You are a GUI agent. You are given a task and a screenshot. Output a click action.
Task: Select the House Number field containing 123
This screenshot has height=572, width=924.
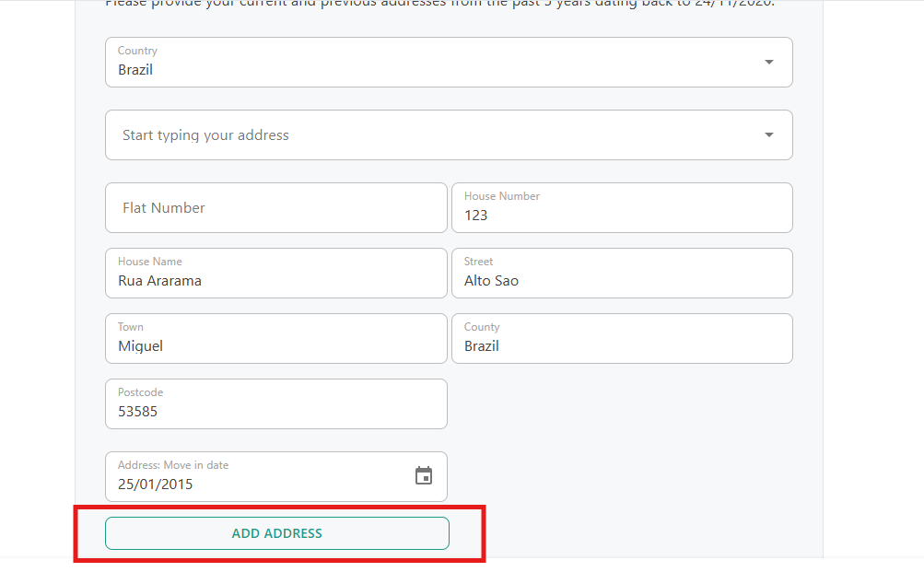(621, 216)
